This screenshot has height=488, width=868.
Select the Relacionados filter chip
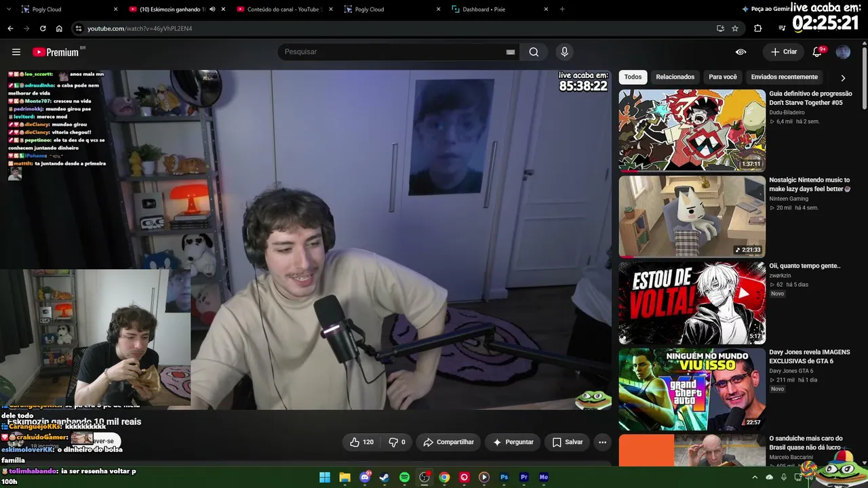(x=675, y=77)
